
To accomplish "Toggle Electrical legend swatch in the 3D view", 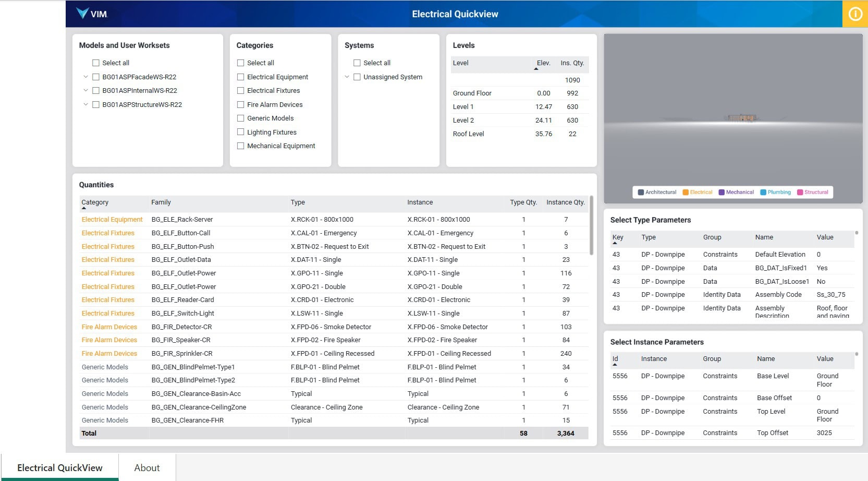I will 686,192.
